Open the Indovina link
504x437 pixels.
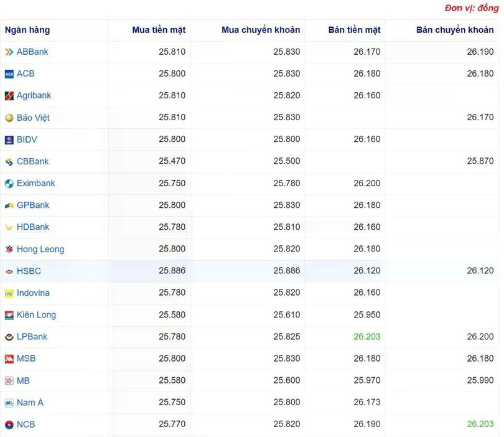click(33, 293)
